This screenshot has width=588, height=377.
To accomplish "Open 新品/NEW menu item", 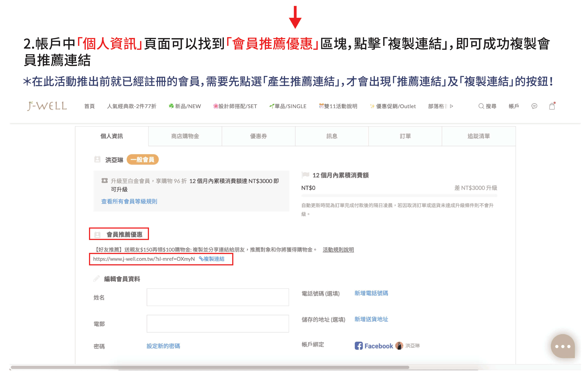I will click(x=185, y=106).
